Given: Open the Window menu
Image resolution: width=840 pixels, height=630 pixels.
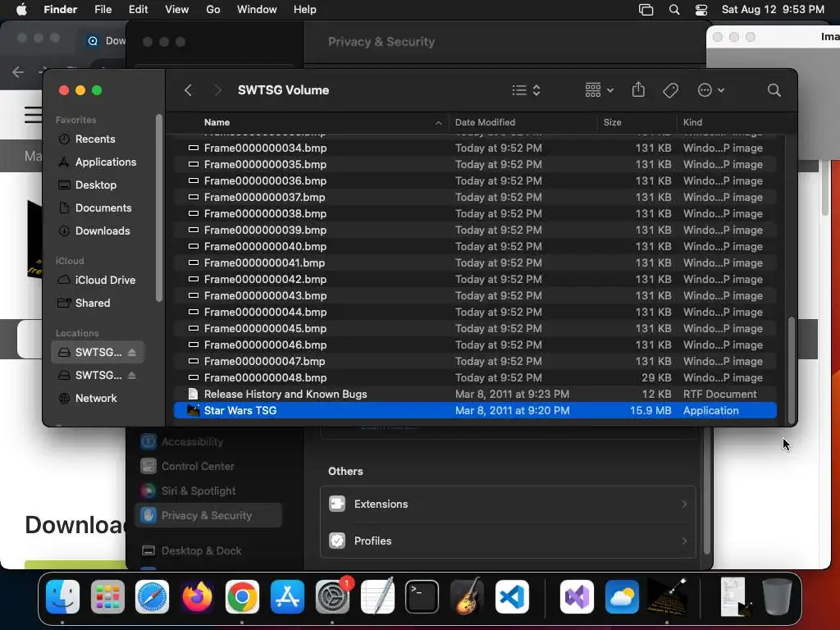Looking at the screenshot, I should coord(257,10).
